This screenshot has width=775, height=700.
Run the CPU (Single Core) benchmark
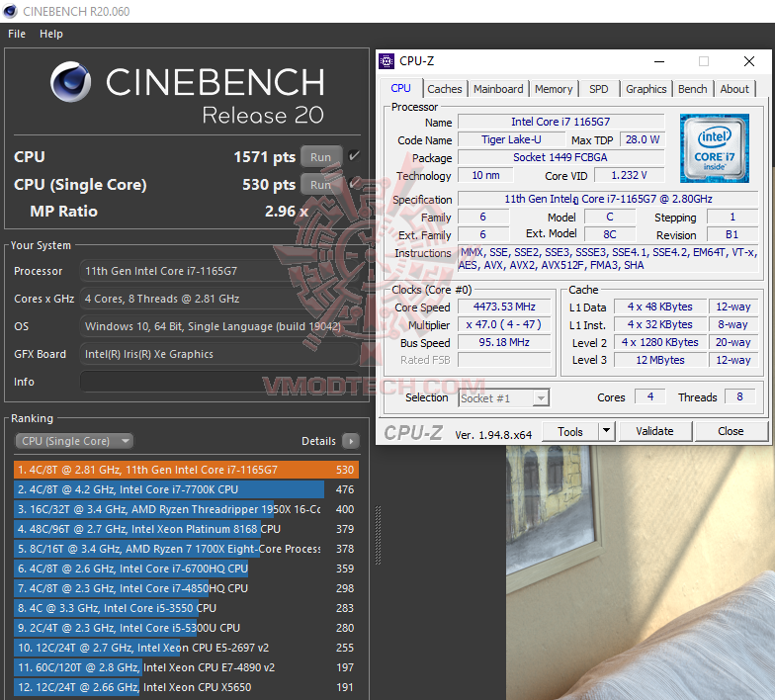[x=320, y=185]
